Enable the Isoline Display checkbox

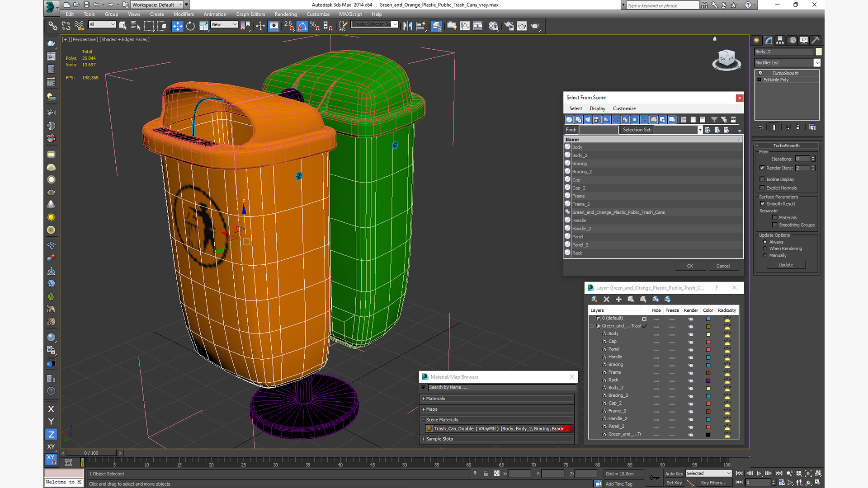pos(762,179)
